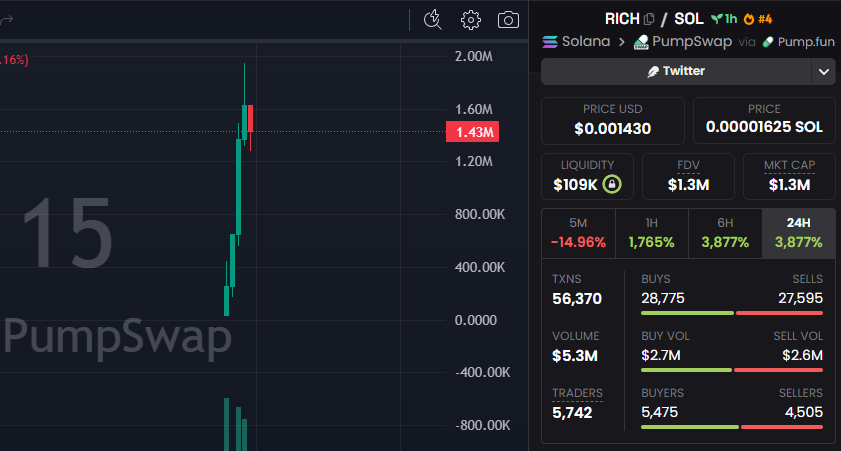Screen dimensions: 841x451
Task: Take a chart snapshot with camera icon
Action: (x=508, y=20)
